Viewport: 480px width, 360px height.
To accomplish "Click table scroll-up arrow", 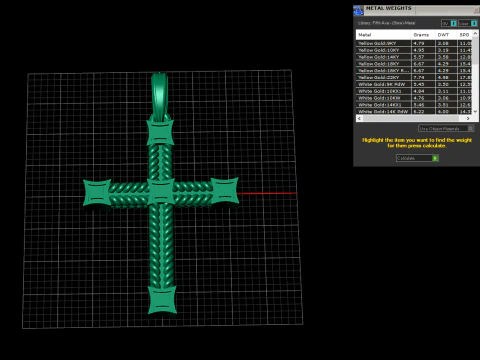I will coord(476,34).
